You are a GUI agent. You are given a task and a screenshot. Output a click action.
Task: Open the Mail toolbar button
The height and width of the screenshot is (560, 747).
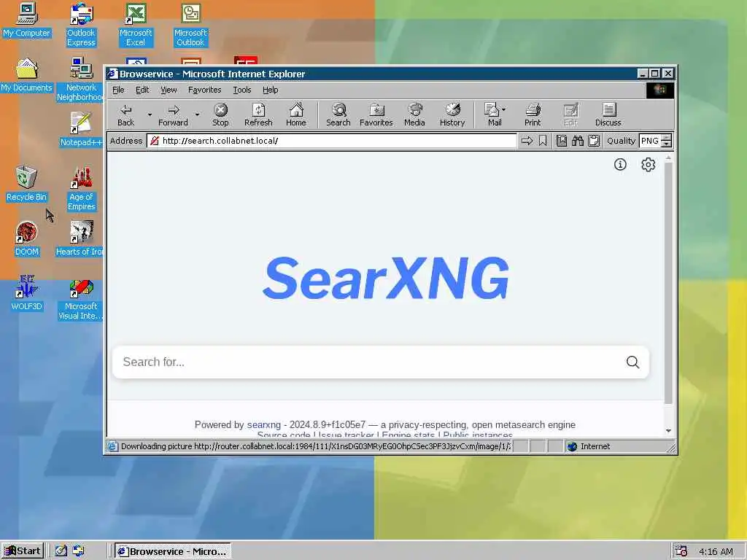[x=492, y=114]
